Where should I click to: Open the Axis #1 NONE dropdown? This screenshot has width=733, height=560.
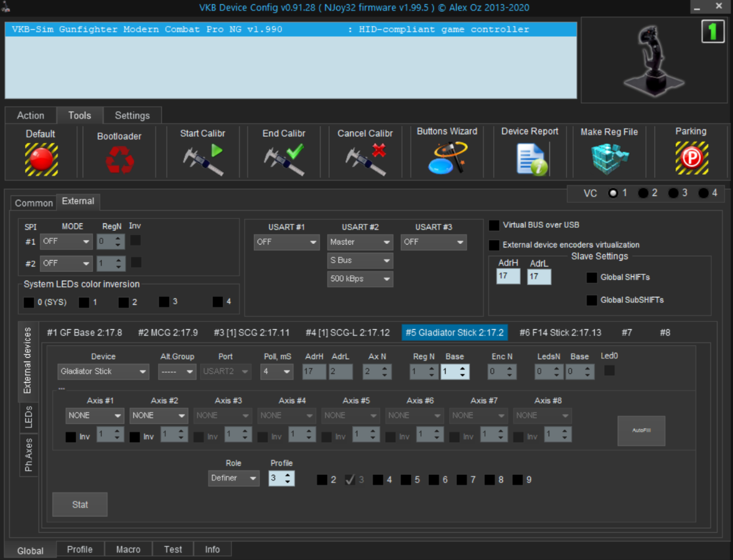pos(95,416)
